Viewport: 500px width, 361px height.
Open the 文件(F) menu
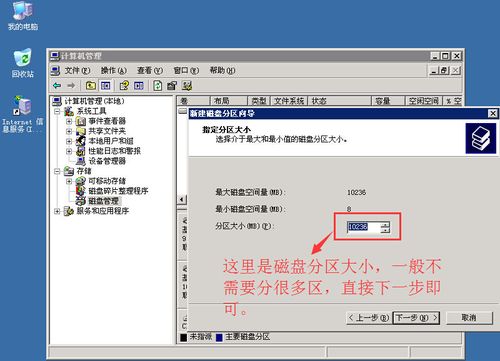(x=77, y=70)
